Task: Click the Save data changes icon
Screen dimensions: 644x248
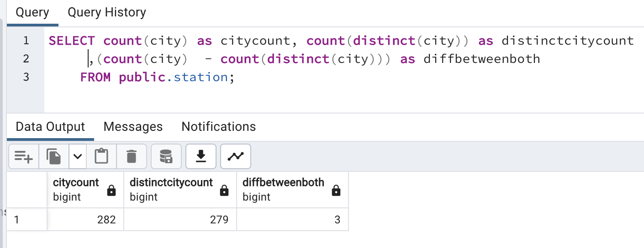Action: [x=166, y=157]
